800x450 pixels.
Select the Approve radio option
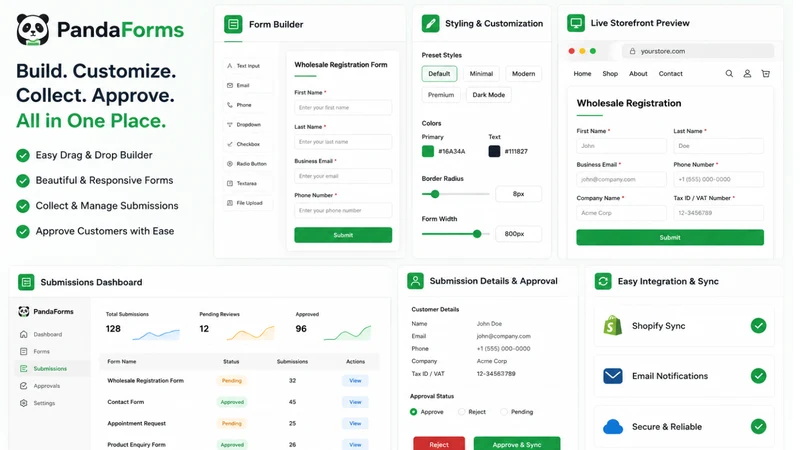point(413,412)
